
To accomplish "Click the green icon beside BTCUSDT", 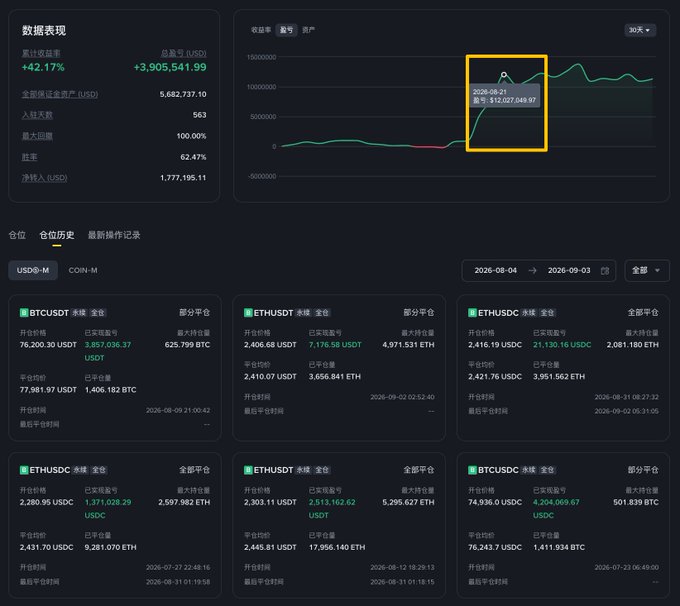I will (x=24, y=313).
